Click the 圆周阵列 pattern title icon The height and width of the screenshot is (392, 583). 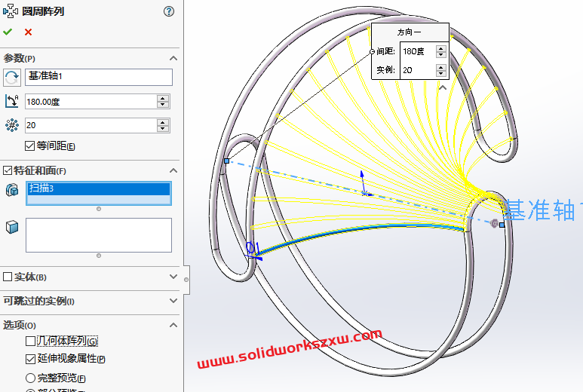coord(11,11)
